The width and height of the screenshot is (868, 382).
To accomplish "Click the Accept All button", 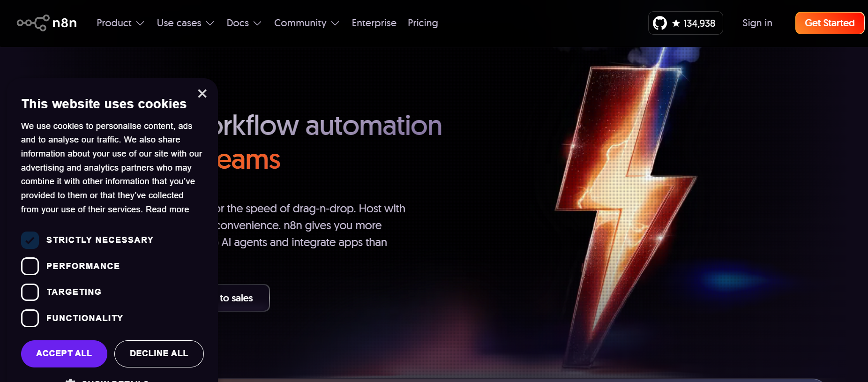I will [64, 353].
